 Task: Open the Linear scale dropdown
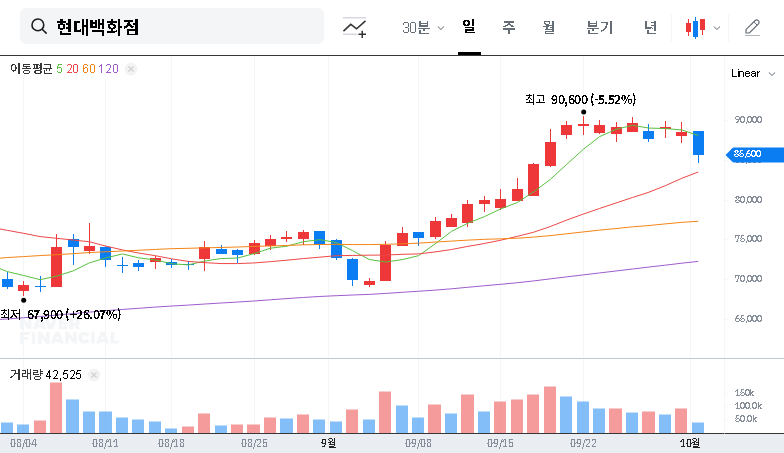coord(751,73)
